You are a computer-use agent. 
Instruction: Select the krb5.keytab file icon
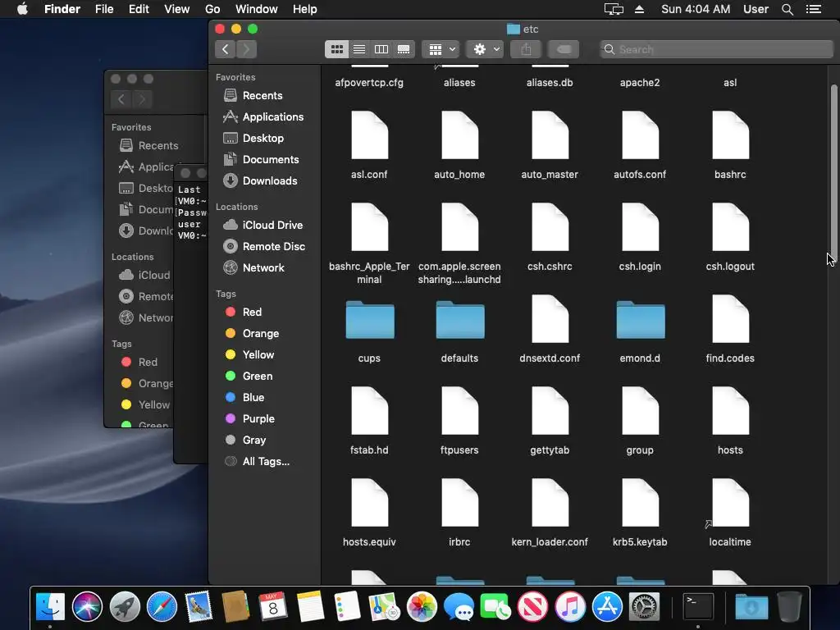pos(640,503)
